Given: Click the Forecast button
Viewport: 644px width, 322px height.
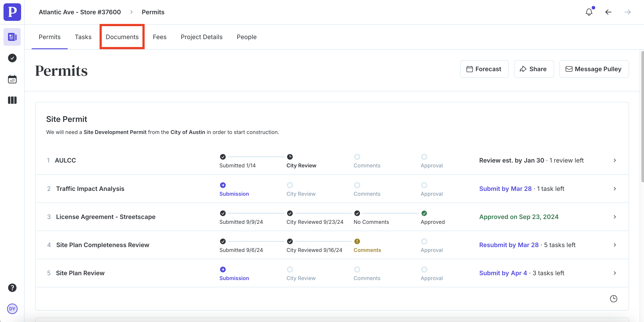Looking at the screenshot, I should [x=484, y=69].
